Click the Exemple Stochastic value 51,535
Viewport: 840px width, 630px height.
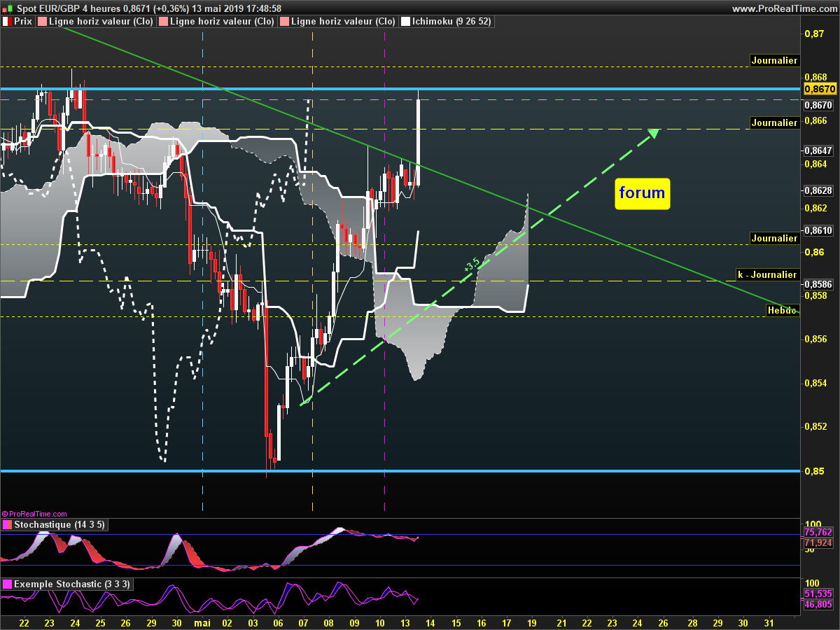pyautogui.click(x=819, y=594)
